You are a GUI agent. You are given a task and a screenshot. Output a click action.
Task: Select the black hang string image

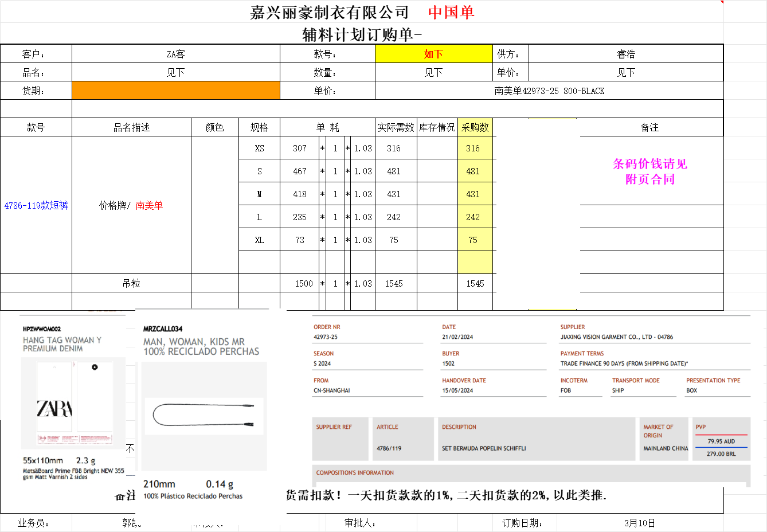[204, 416]
